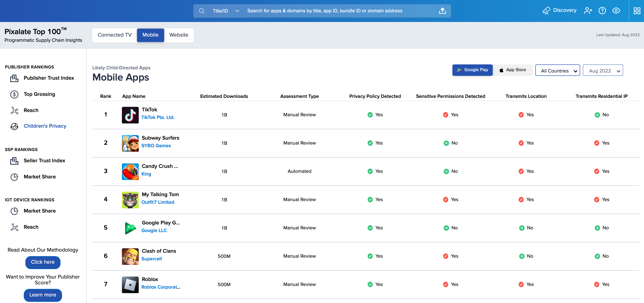Open Roblox Corporation publisher link

point(161,287)
